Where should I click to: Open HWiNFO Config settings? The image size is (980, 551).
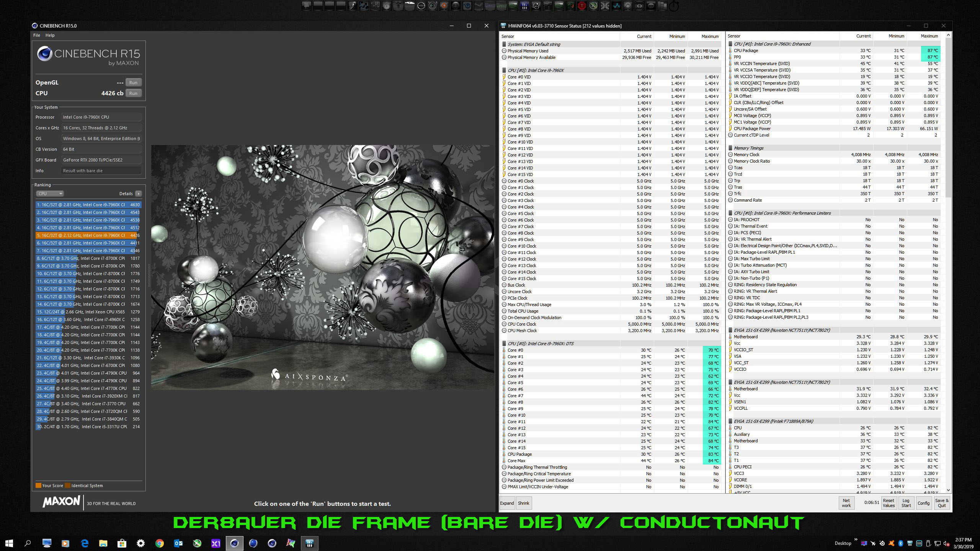tap(923, 503)
